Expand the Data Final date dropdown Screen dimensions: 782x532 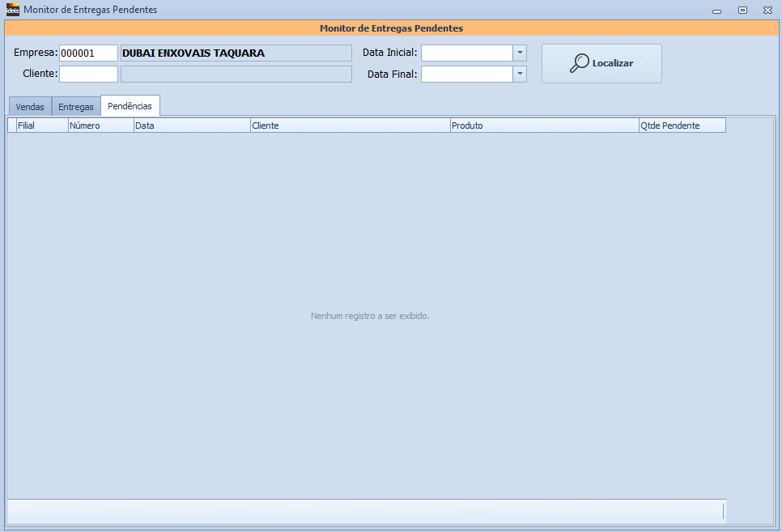click(520, 74)
